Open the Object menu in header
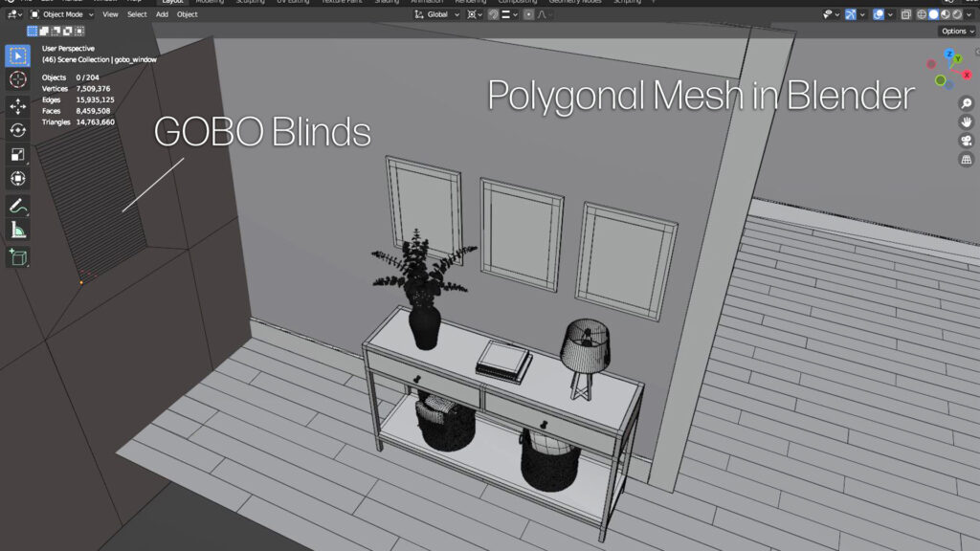 tap(187, 14)
